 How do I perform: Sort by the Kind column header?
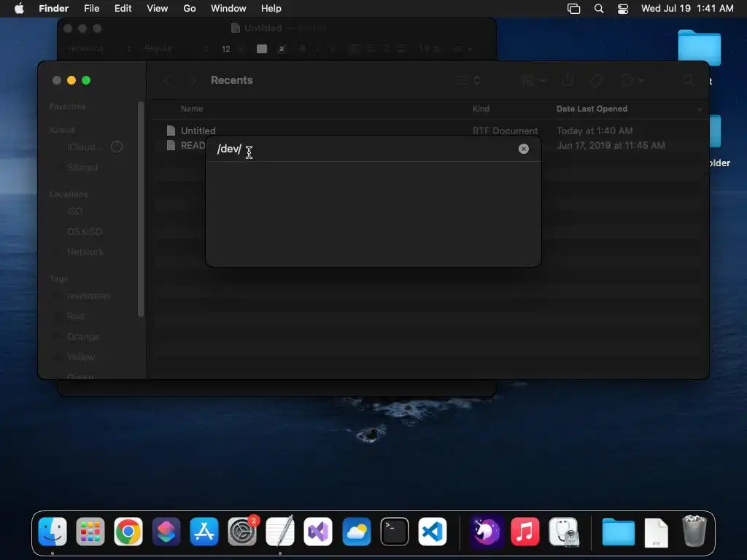coord(481,109)
